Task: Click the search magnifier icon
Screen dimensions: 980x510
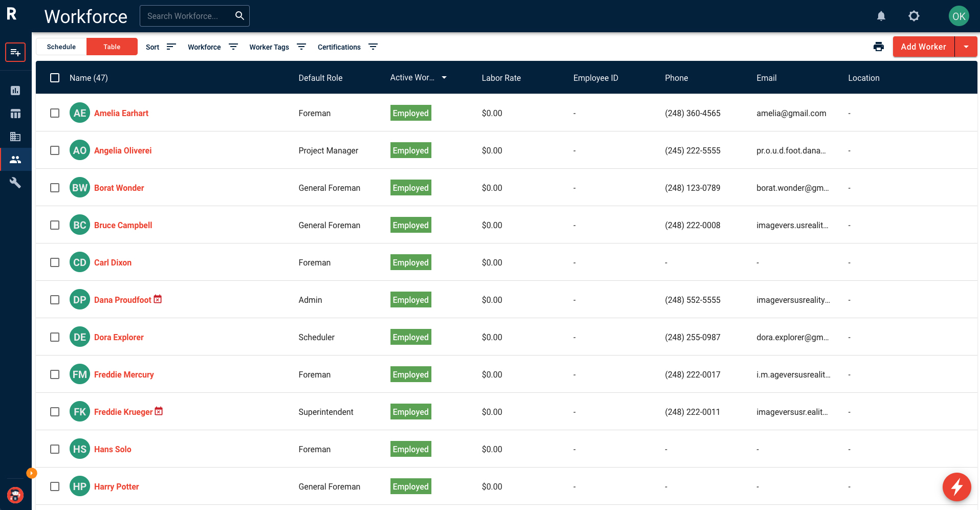Action: [x=239, y=16]
